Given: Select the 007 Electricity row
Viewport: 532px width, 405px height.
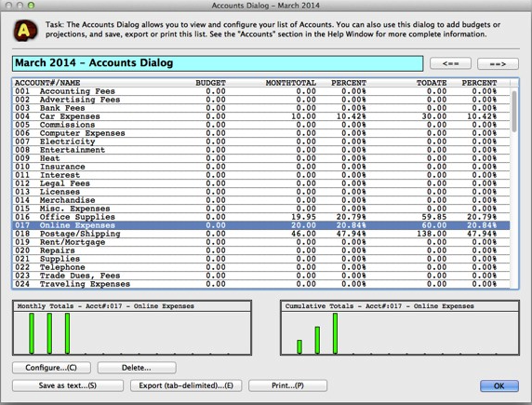Looking at the screenshot, I should point(261,142).
